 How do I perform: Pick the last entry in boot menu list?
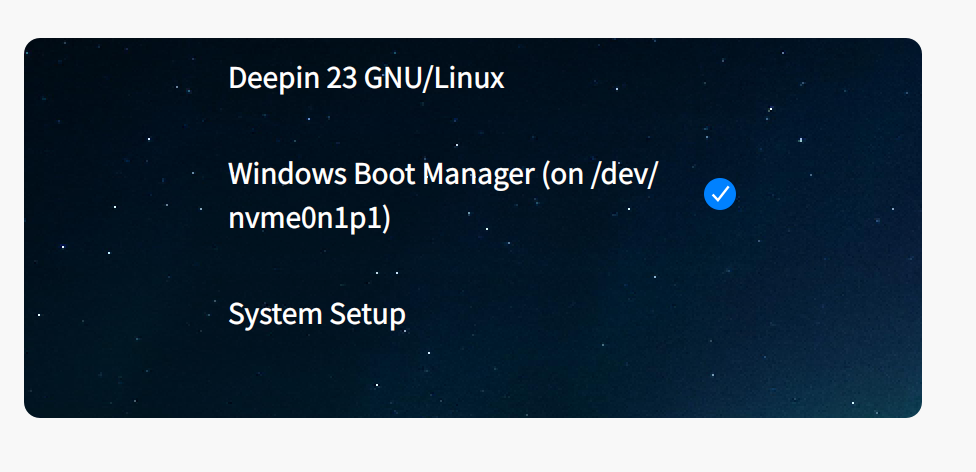point(317,314)
